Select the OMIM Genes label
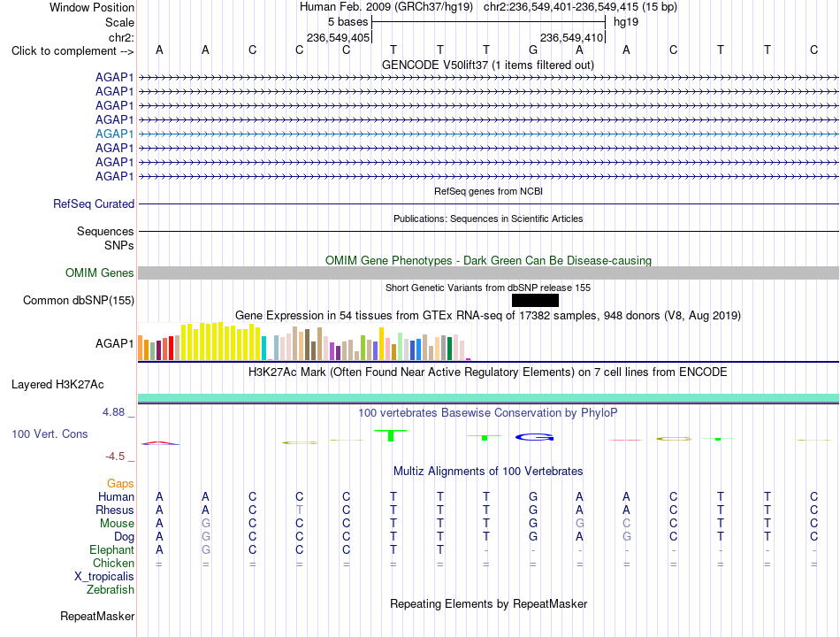Image resolution: width=840 pixels, height=637 pixels. [99, 272]
